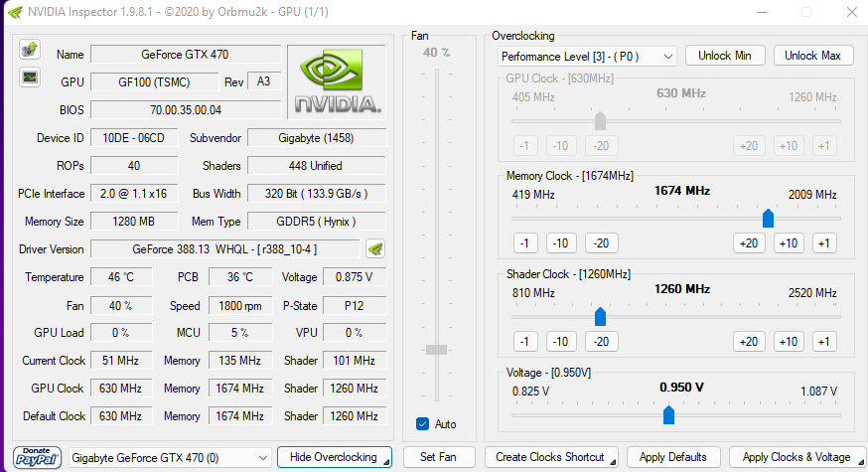Click the Unlock Max button
Viewport: 868px width, 472px height.
(812, 56)
